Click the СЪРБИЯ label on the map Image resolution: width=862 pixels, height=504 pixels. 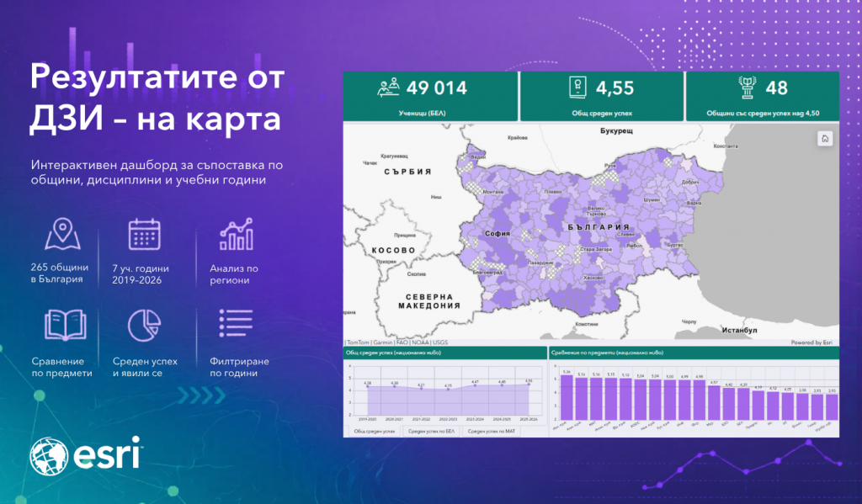(407, 172)
